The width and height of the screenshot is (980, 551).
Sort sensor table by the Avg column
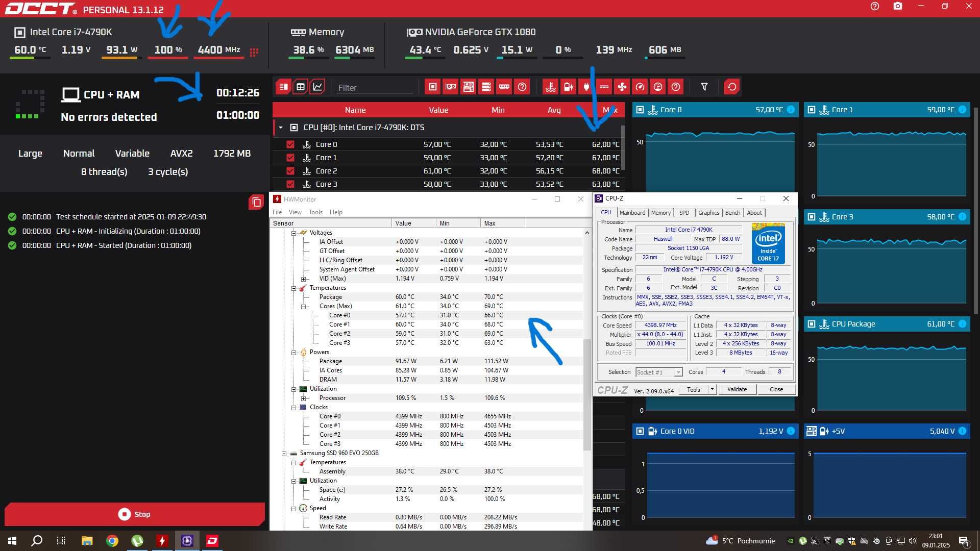pos(554,110)
